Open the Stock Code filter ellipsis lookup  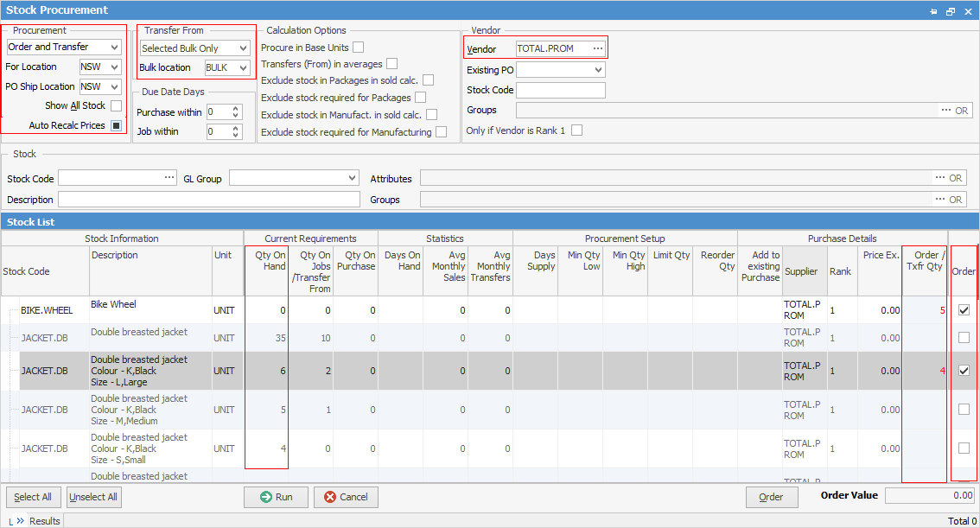coord(169,178)
